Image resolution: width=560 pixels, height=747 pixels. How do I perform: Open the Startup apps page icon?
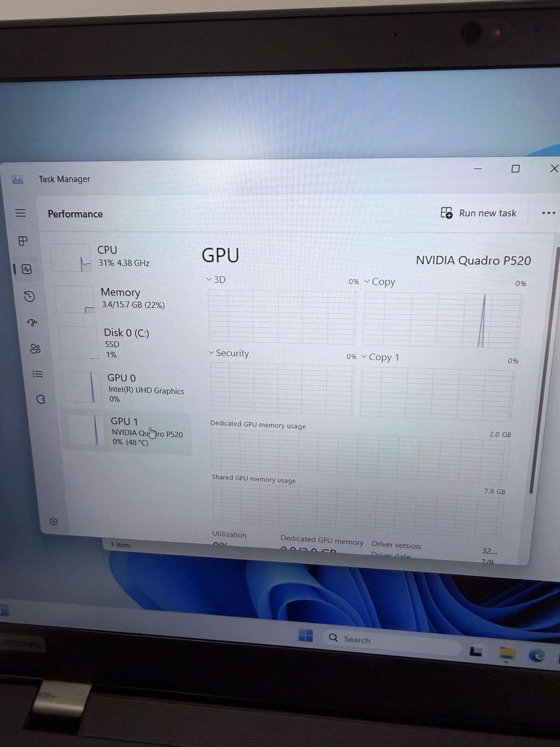32,322
